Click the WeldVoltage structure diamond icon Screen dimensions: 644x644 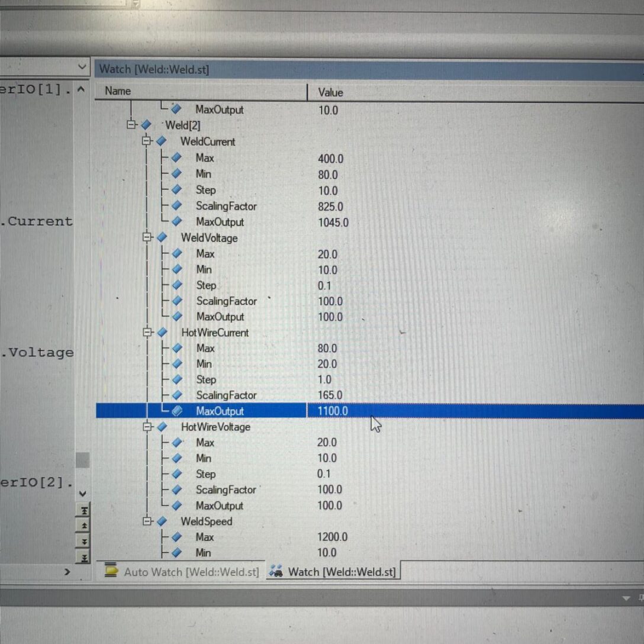pos(162,237)
